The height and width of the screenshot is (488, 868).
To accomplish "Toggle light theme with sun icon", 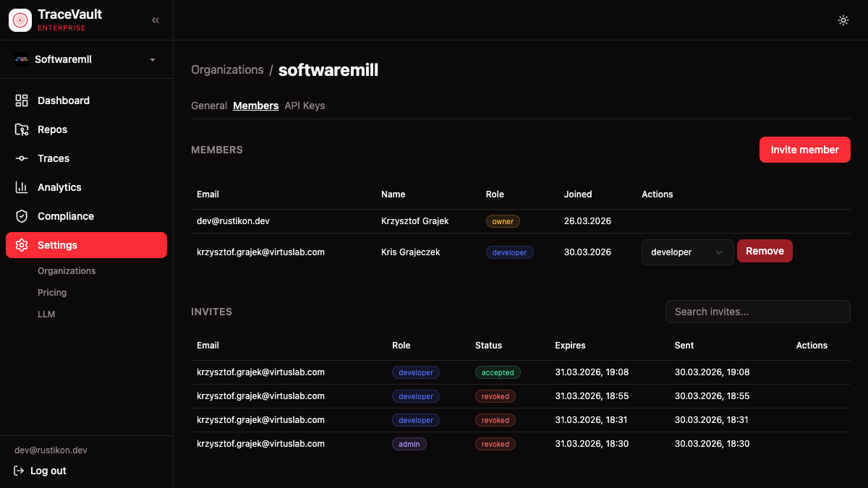I will tap(843, 20).
